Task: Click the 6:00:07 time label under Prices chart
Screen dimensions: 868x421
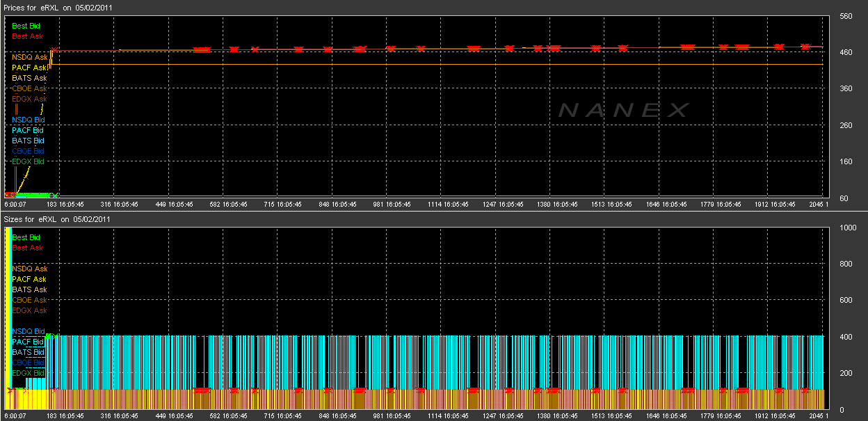Action: point(15,205)
